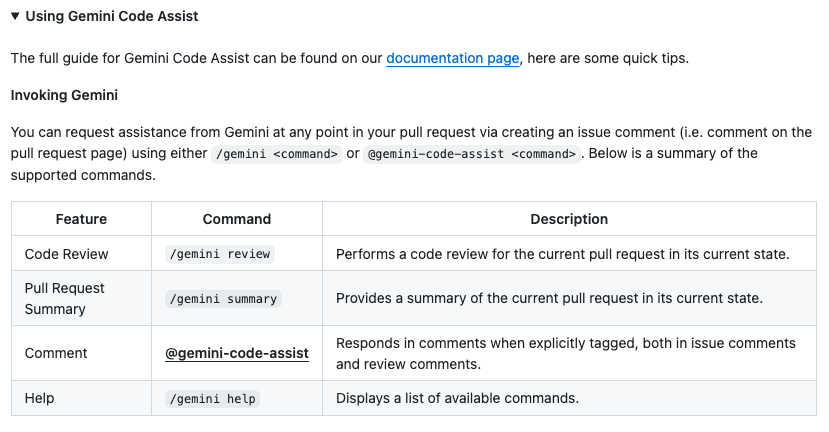The image size is (829, 432).
Task: Open the documentation page link
Action: click(452, 58)
